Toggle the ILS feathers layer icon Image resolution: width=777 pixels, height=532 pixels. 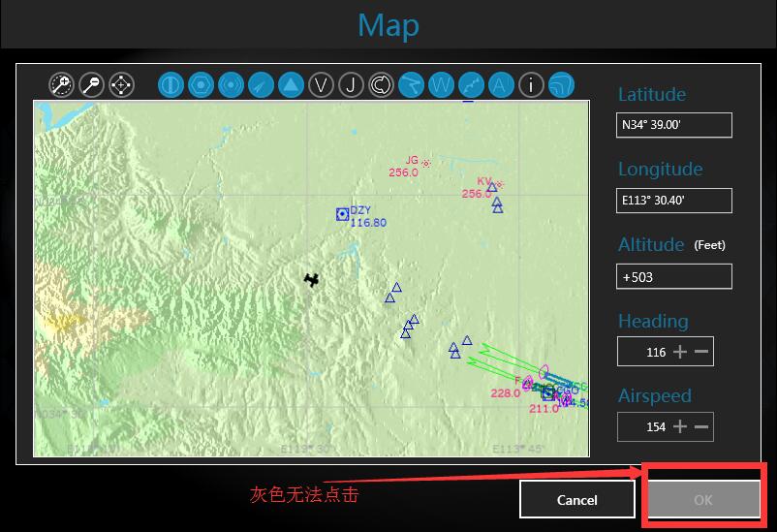tap(262, 85)
